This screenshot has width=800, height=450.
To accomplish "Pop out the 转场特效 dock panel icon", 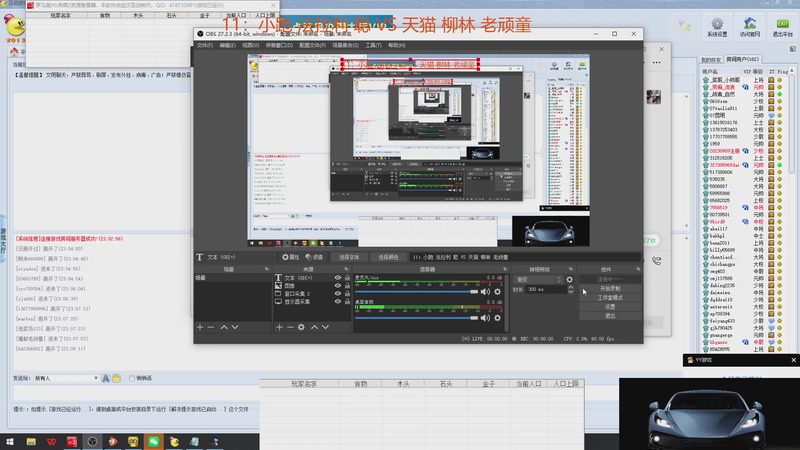I will (x=570, y=269).
